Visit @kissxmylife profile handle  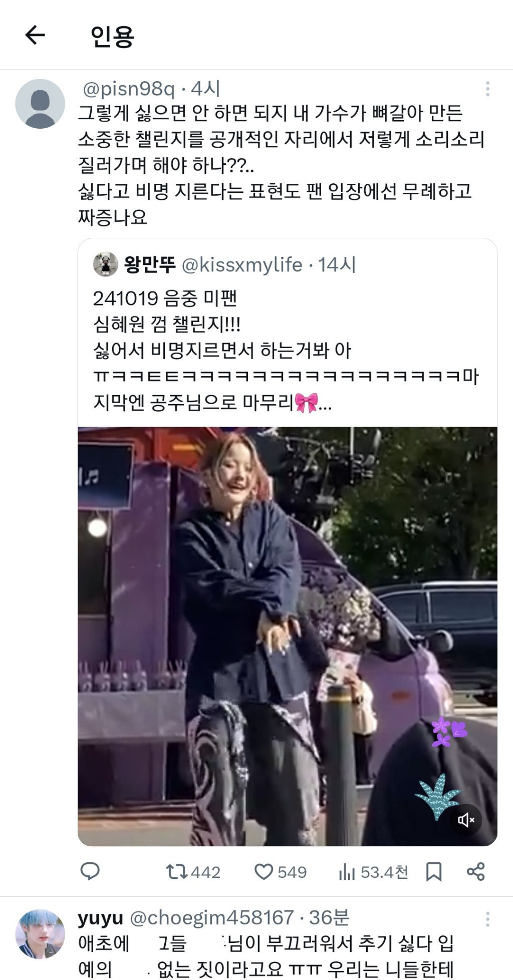point(241,265)
